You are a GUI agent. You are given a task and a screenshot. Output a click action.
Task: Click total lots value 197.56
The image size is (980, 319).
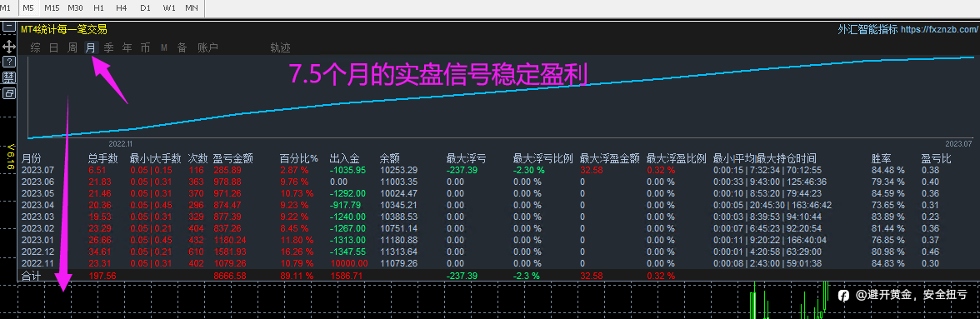point(103,276)
